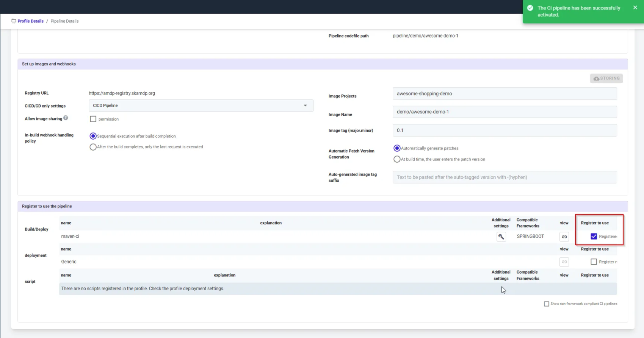644x338 pixels.
Task: Uncheck the maven-ci Registered checkbox
Action: tap(594, 236)
